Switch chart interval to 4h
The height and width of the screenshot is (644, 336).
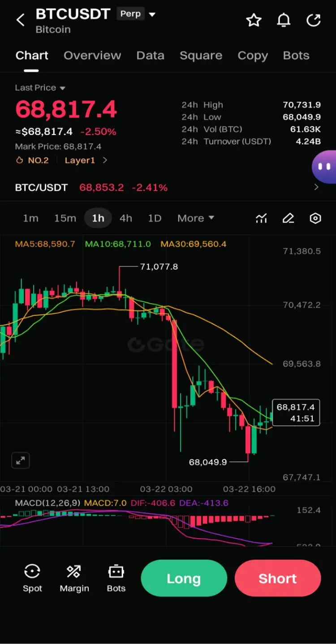coord(126,218)
